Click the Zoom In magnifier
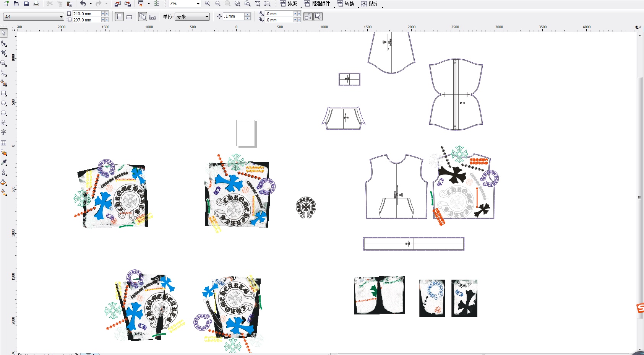644x355 pixels. (208, 4)
